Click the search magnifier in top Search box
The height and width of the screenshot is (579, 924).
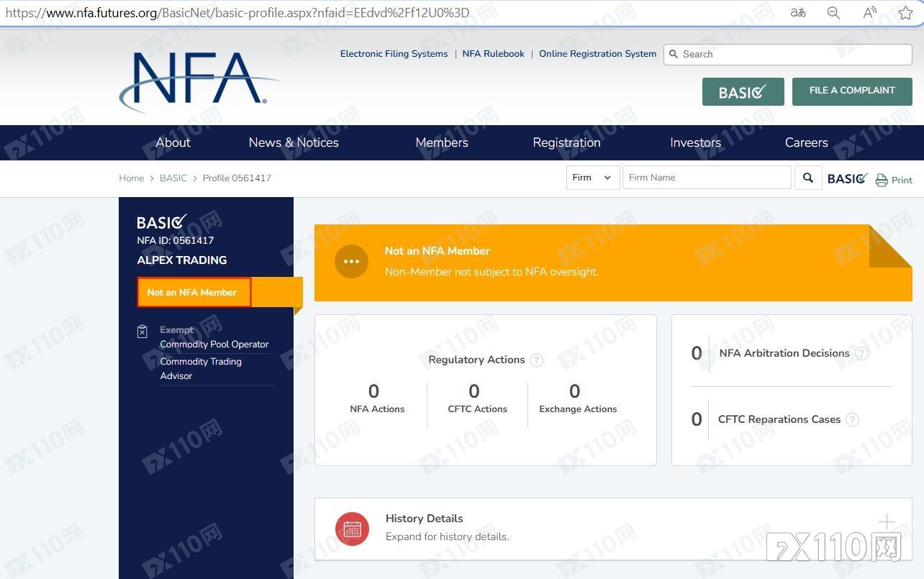(x=674, y=54)
